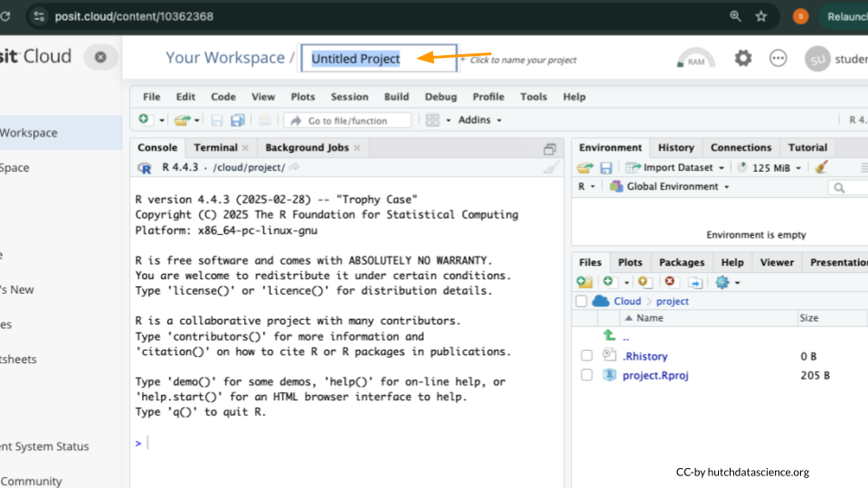Image resolution: width=868 pixels, height=488 pixels.
Task: Open the Profile menu
Action: click(488, 97)
